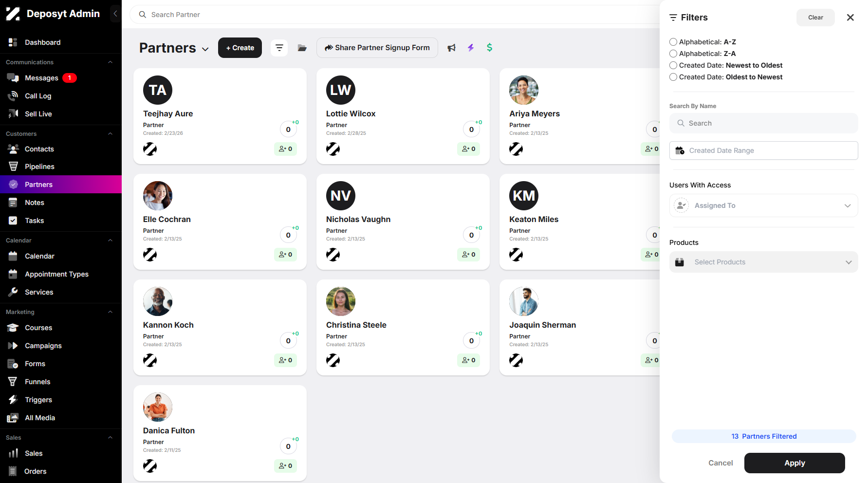Click the Search Partner bar
Image resolution: width=868 pixels, height=483 pixels.
(394, 15)
